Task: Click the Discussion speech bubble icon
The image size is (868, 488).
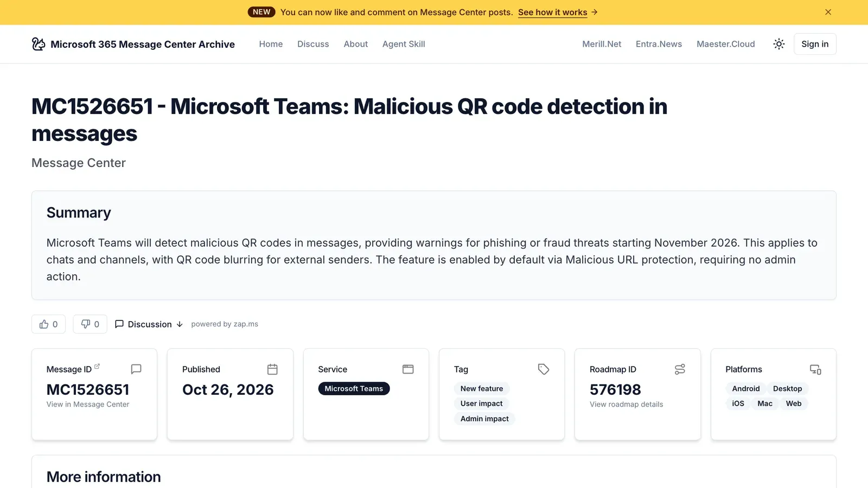Action: (119, 324)
